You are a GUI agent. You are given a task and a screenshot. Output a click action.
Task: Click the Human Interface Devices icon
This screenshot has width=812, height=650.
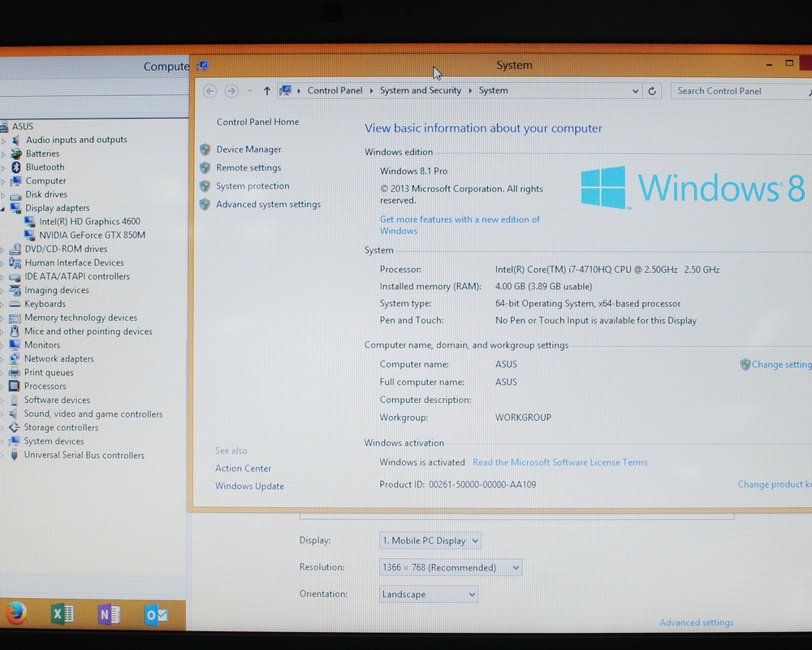tap(15, 262)
